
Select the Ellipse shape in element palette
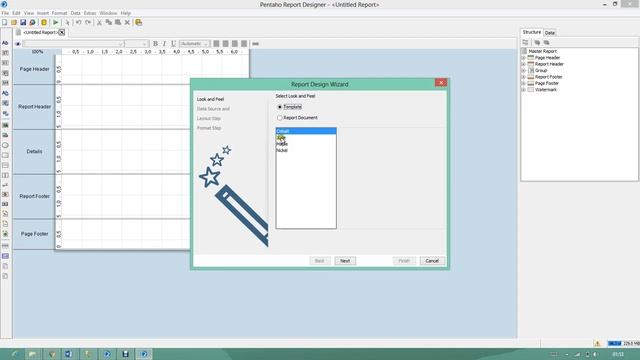pyautogui.click(x=5, y=145)
